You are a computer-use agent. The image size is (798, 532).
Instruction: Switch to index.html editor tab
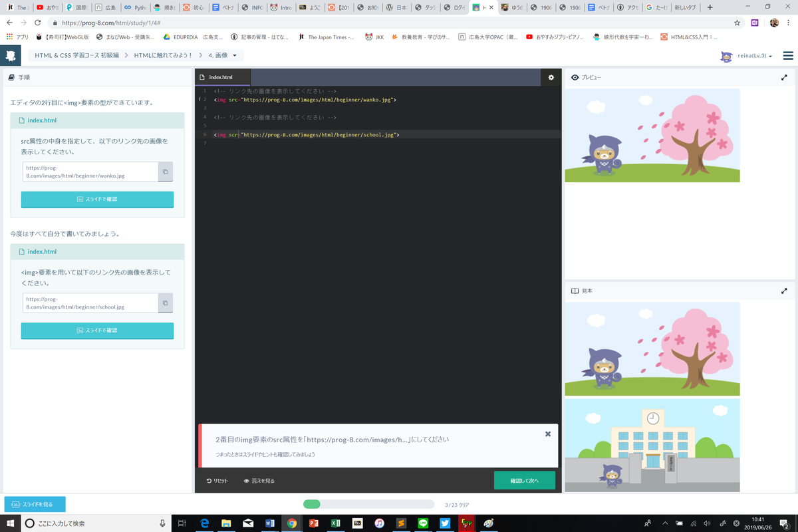(223, 77)
